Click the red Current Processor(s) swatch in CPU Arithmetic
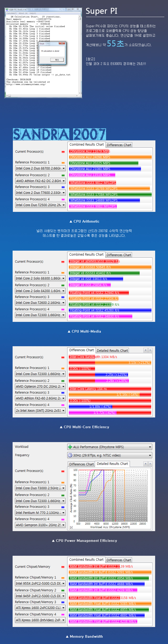168x644 pixels. click(63, 152)
